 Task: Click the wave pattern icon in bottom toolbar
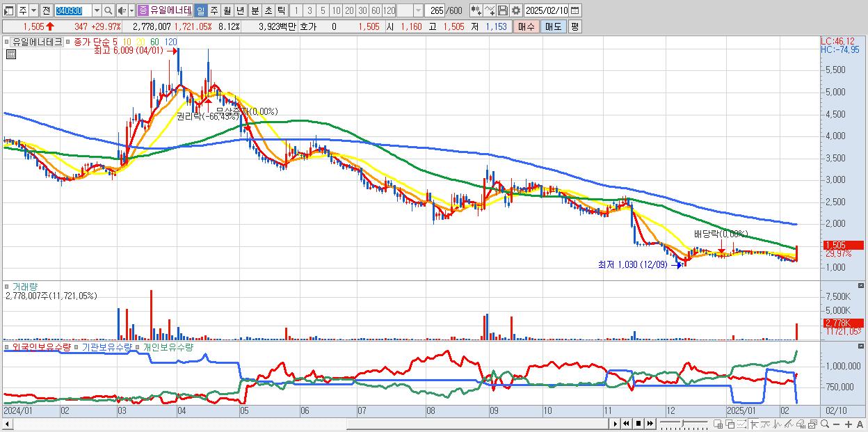pyautogui.click(x=778, y=424)
